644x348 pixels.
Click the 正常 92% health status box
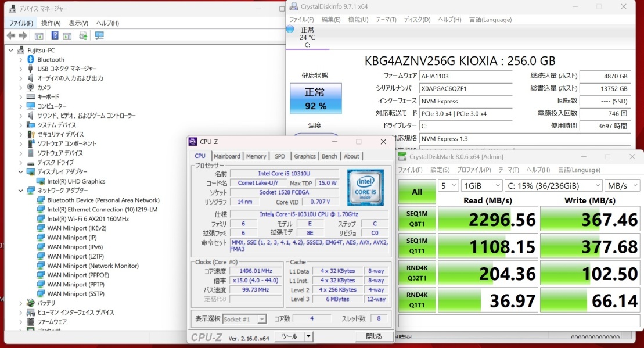[x=316, y=99]
